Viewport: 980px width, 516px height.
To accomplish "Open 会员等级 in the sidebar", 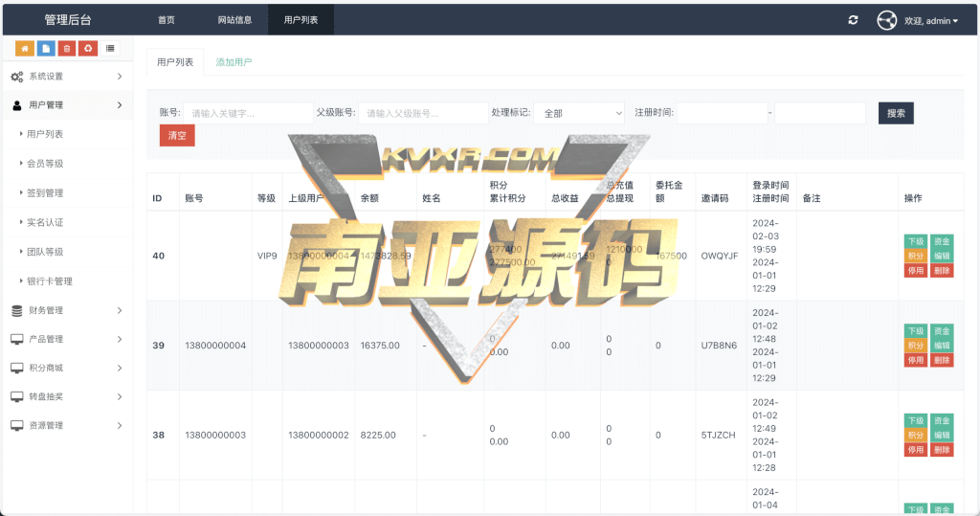I will [x=45, y=164].
